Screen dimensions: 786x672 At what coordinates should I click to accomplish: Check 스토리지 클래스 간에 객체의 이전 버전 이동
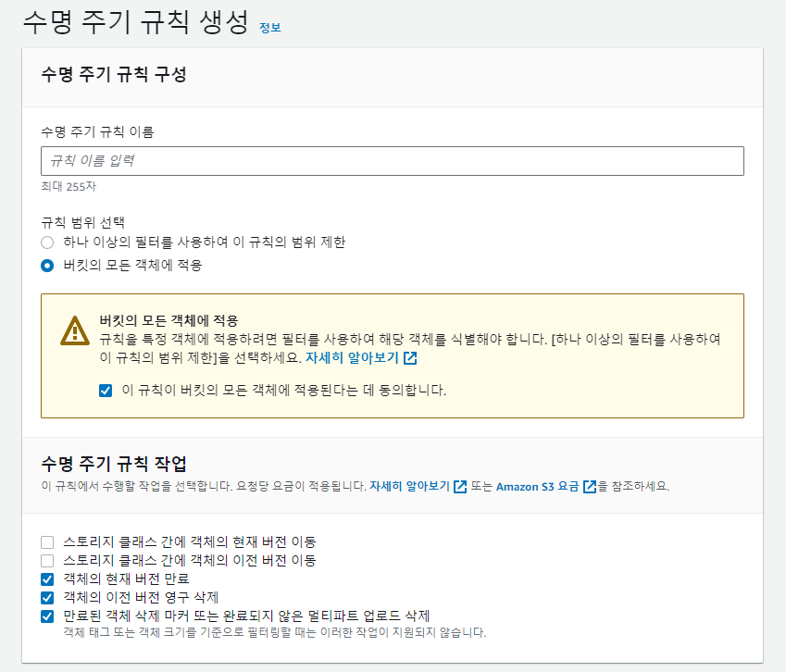point(47,561)
